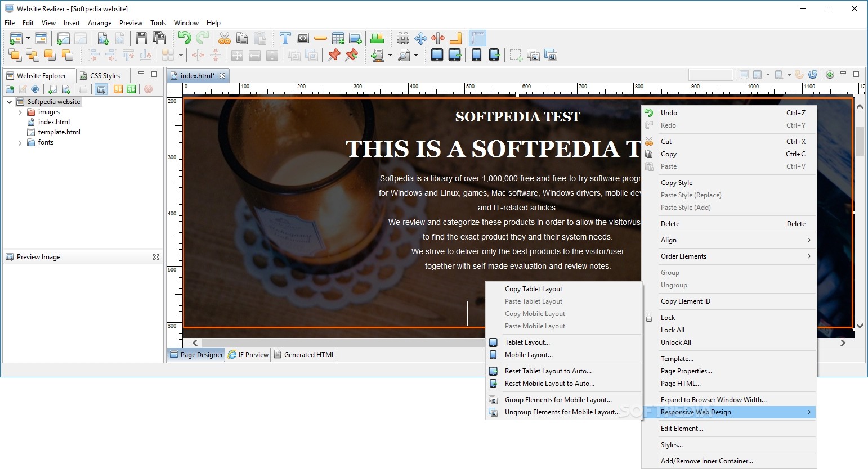The width and height of the screenshot is (868, 469).
Task: Click the Cut scissors icon in toolbar
Action: (225, 38)
